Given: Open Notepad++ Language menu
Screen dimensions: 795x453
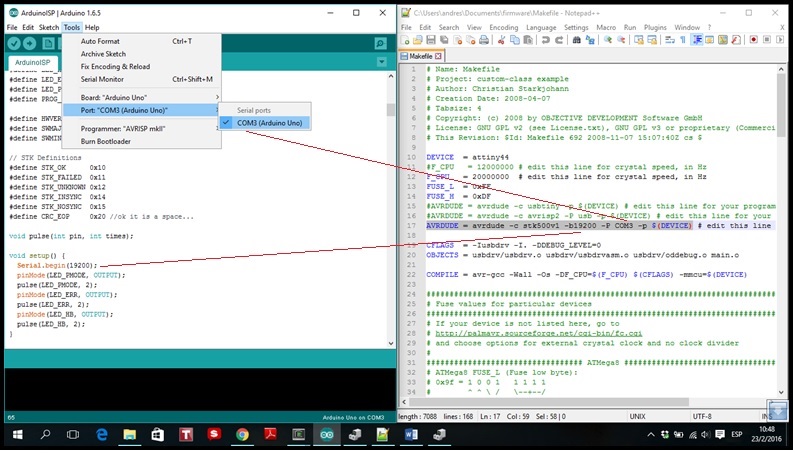Looking at the screenshot, I should 541,27.
